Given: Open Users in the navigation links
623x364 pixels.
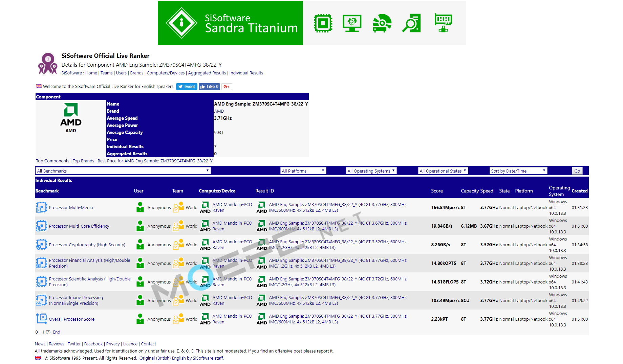Looking at the screenshot, I should [121, 73].
